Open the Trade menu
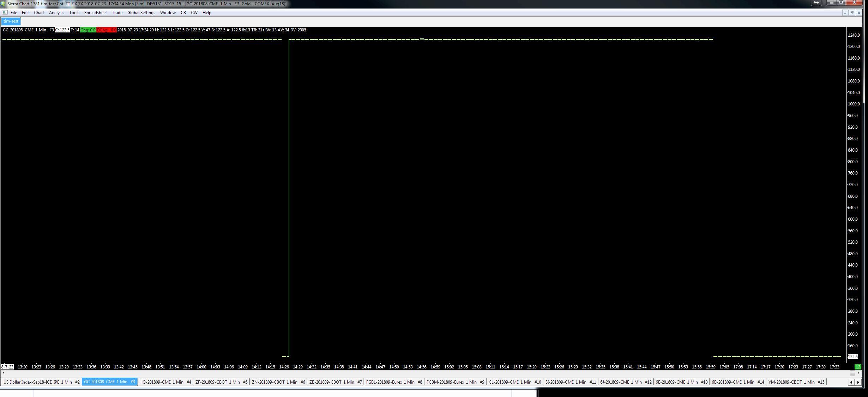Screen dimensions: 868x397 point(117,13)
